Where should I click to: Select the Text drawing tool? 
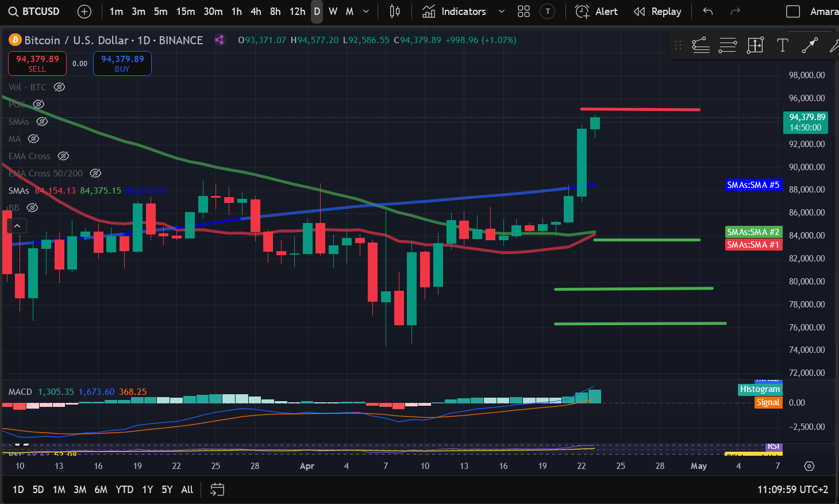(782, 45)
